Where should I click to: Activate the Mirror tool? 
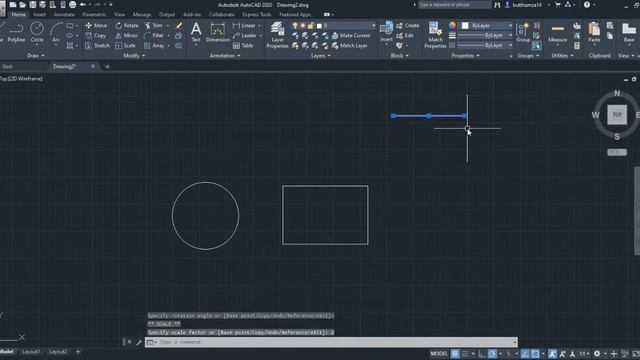[127, 36]
